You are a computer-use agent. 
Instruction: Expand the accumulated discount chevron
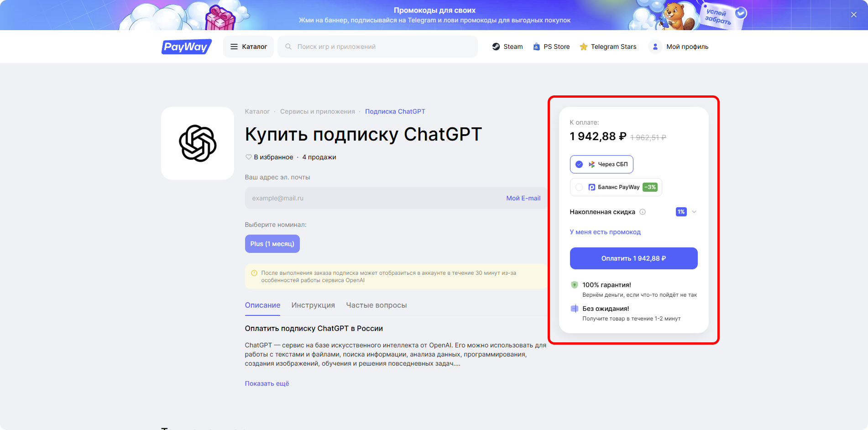(694, 212)
